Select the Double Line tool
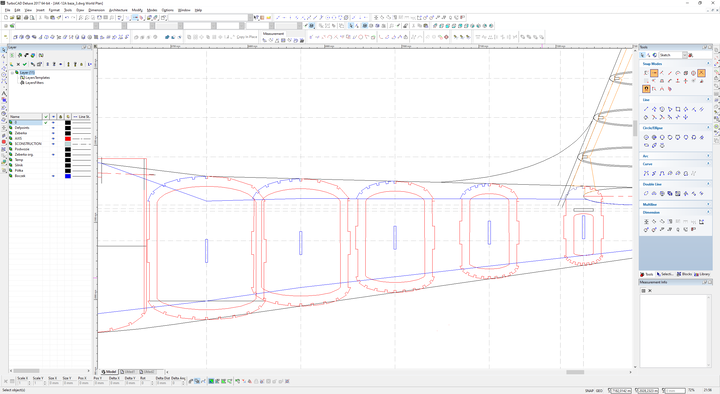This screenshot has height=394, width=720. [646, 193]
